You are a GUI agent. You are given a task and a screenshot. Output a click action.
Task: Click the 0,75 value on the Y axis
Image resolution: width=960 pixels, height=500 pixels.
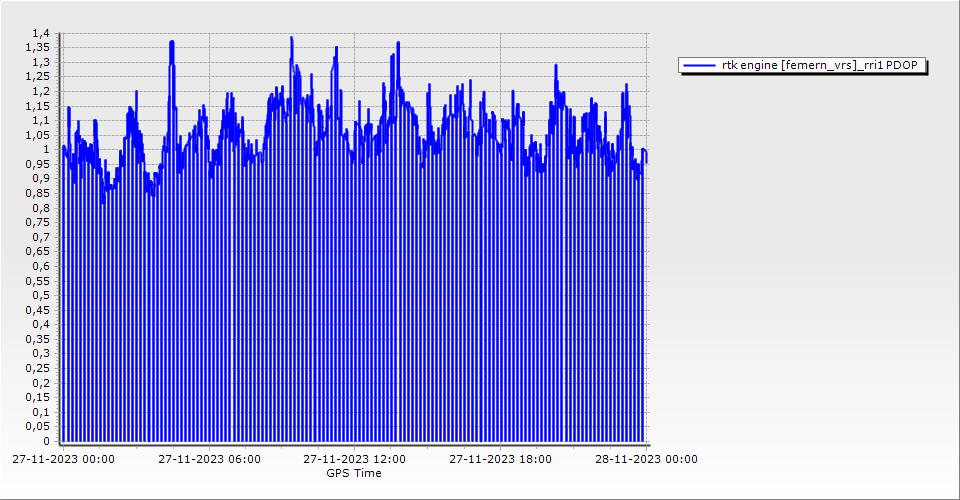(x=38, y=223)
